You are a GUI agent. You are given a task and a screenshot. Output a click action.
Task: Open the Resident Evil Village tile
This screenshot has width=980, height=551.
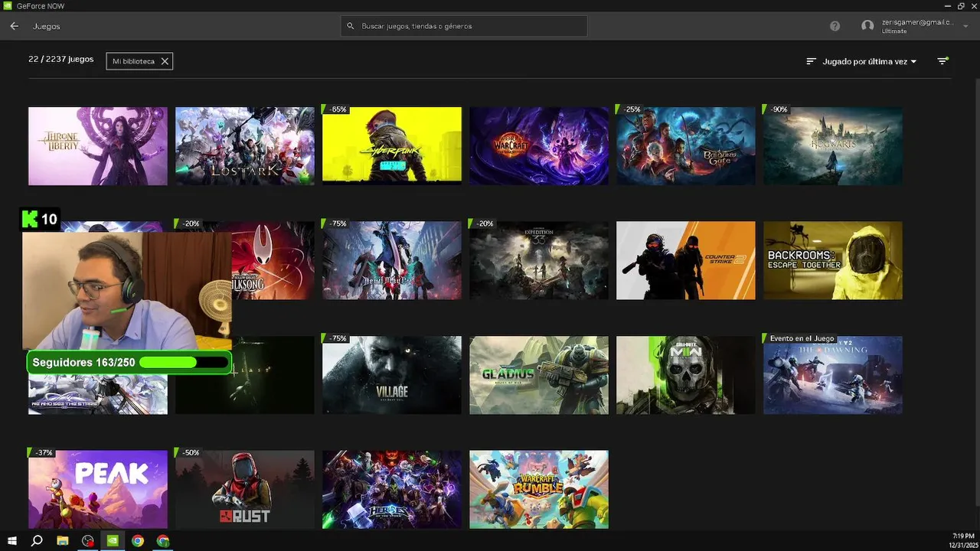click(x=392, y=376)
